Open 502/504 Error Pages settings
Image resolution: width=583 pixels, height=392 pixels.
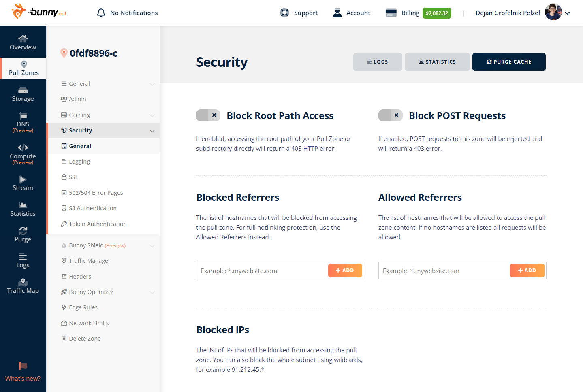(104, 193)
